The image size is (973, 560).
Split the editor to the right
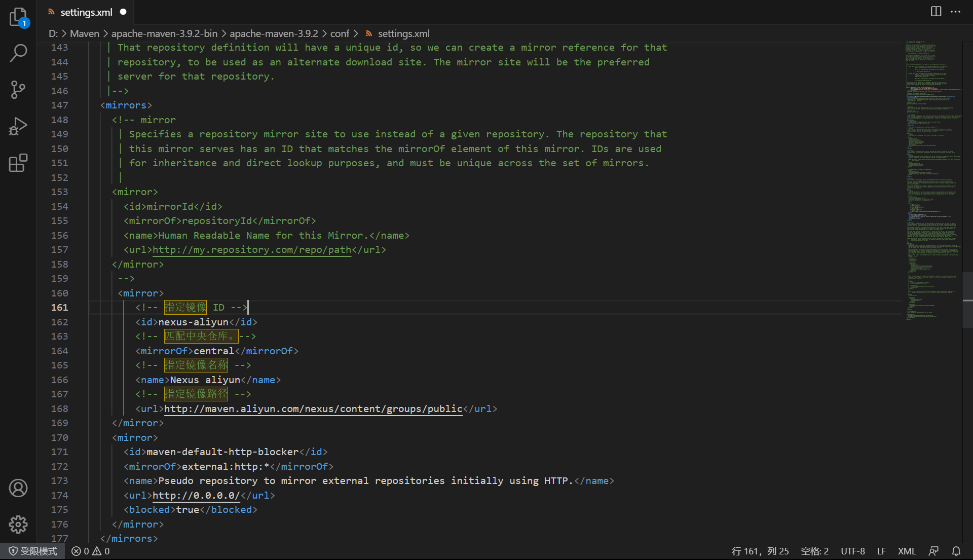pos(936,12)
